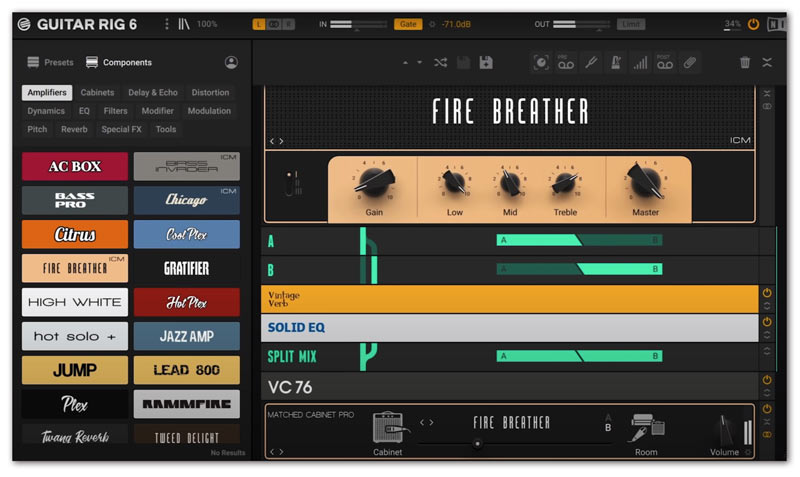Select the AC BOX amplifier
Screen dimensions: 800x477
75,166
